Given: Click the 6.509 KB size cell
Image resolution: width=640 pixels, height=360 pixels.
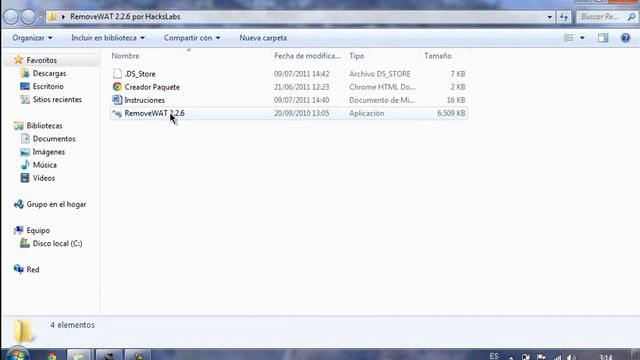Looking at the screenshot, I should click(x=451, y=113).
